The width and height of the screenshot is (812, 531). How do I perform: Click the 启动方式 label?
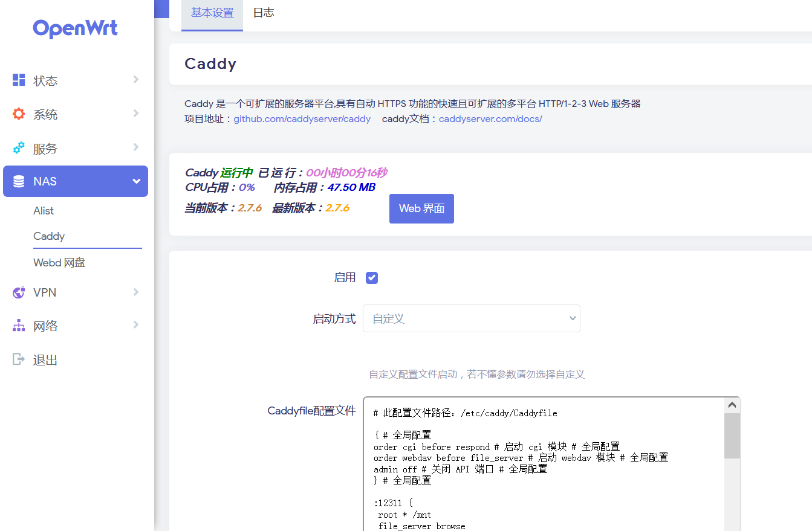(x=334, y=319)
